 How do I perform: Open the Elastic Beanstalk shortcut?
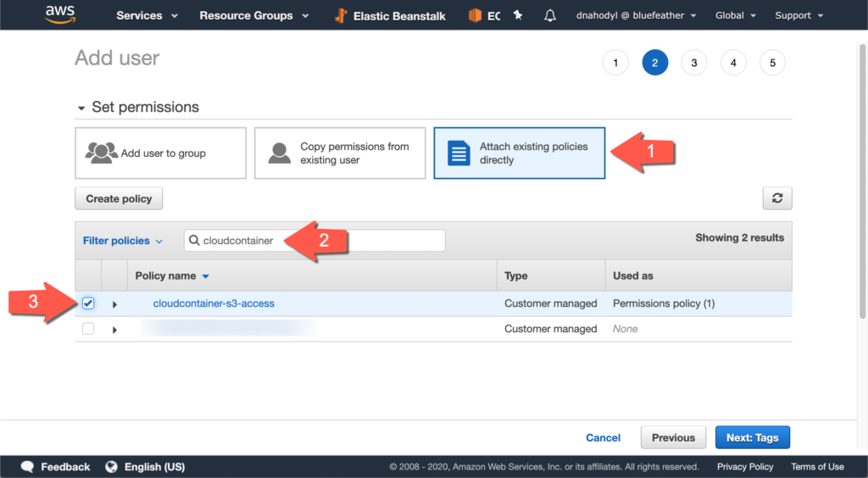click(x=390, y=15)
